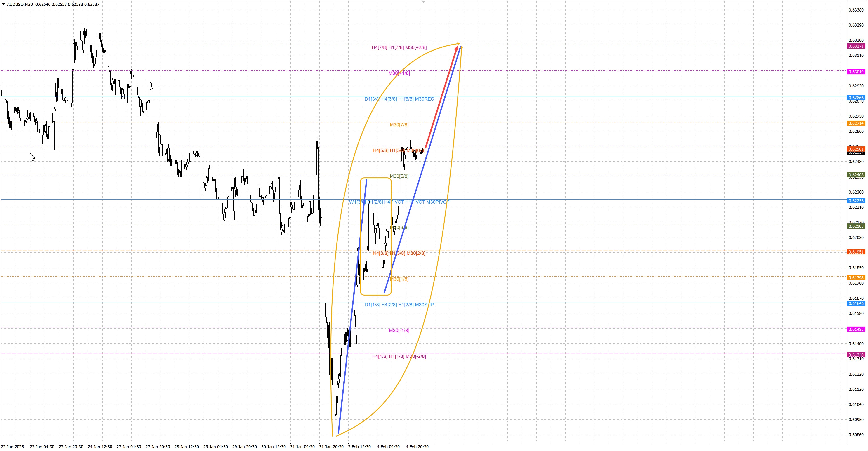Click the gray chart shift marker at top

(x=424, y=2)
